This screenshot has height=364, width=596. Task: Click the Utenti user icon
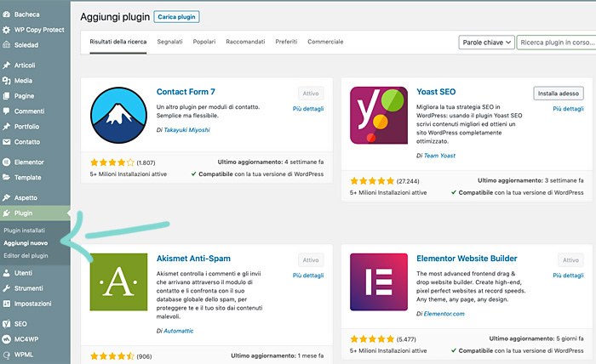(x=7, y=273)
